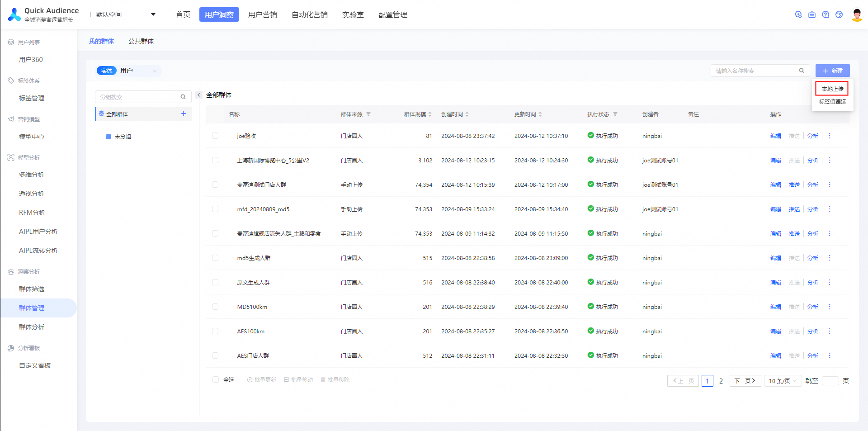The image size is (868, 431).
Task: Open RFM分析 in the left sidebar
Action: pyautogui.click(x=32, y=213)
